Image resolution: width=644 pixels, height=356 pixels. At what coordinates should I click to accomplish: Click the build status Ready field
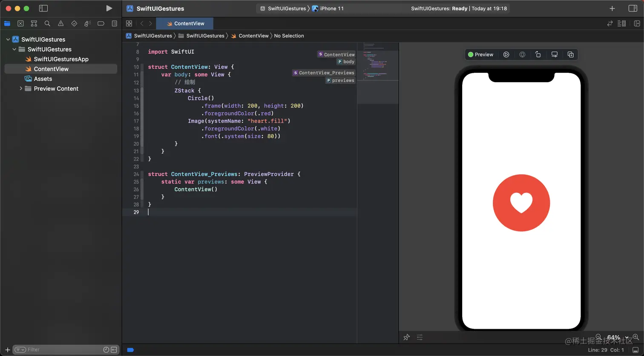point(459,9)
